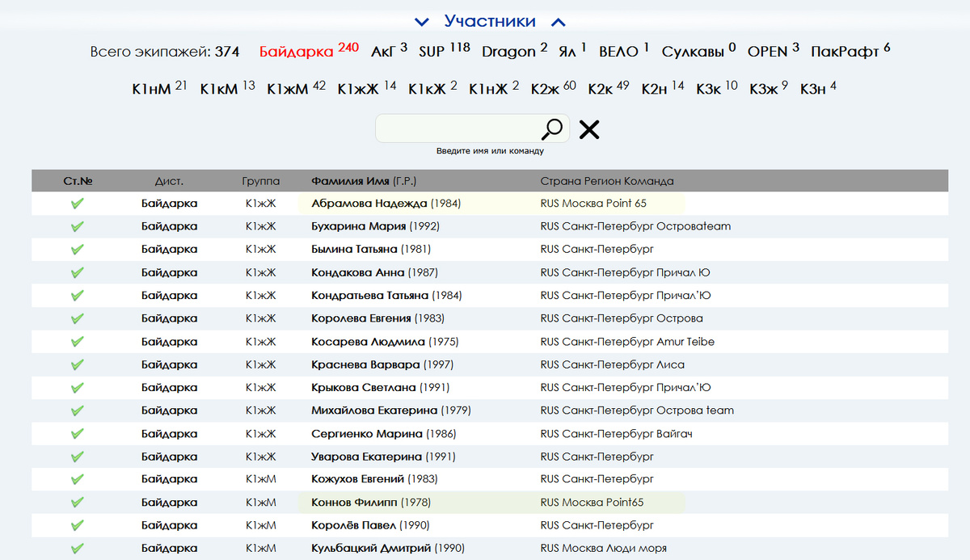Expand participants with the down chevron

[x=420, y=23]
